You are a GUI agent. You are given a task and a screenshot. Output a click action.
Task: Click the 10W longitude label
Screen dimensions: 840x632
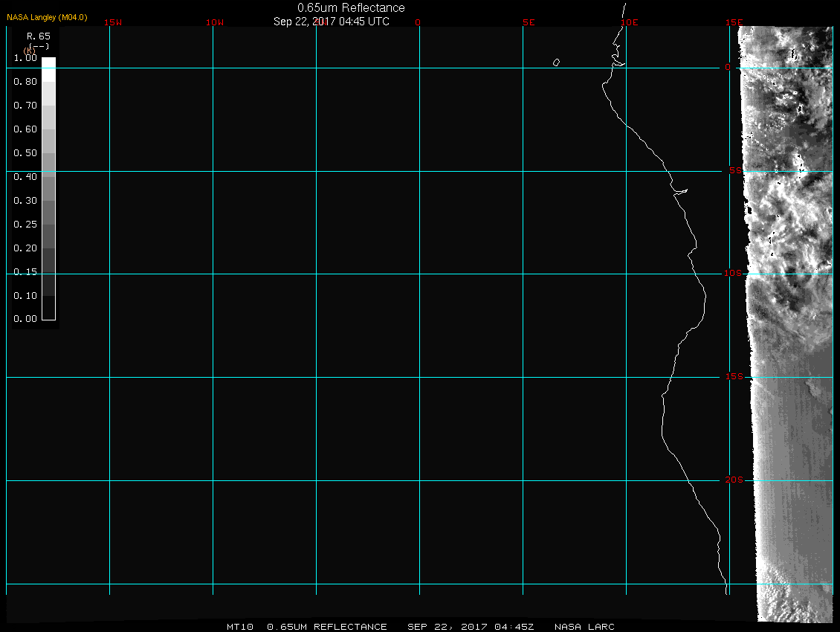click(215, 22)
